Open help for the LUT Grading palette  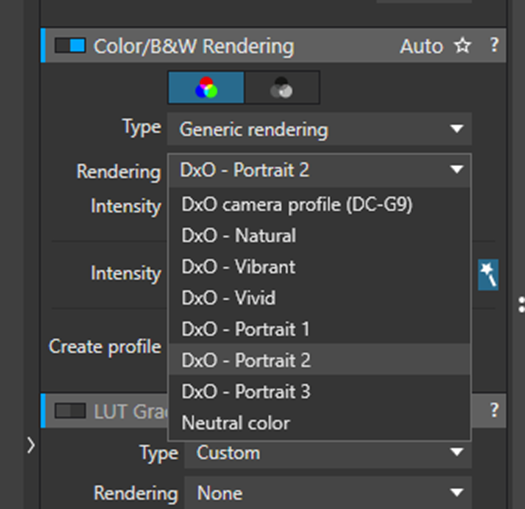point(494,410)
